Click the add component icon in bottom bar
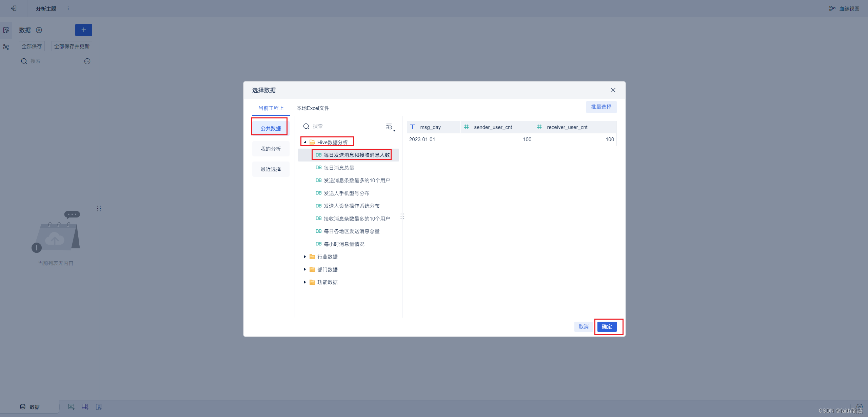 pos(71,407)
